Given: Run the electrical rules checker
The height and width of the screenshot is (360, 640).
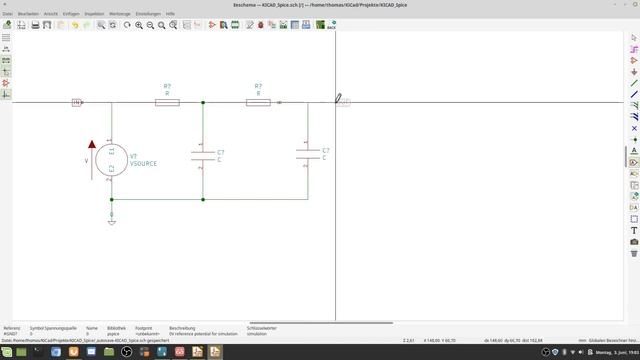Looking at the screenshot, I should point(261,25).
